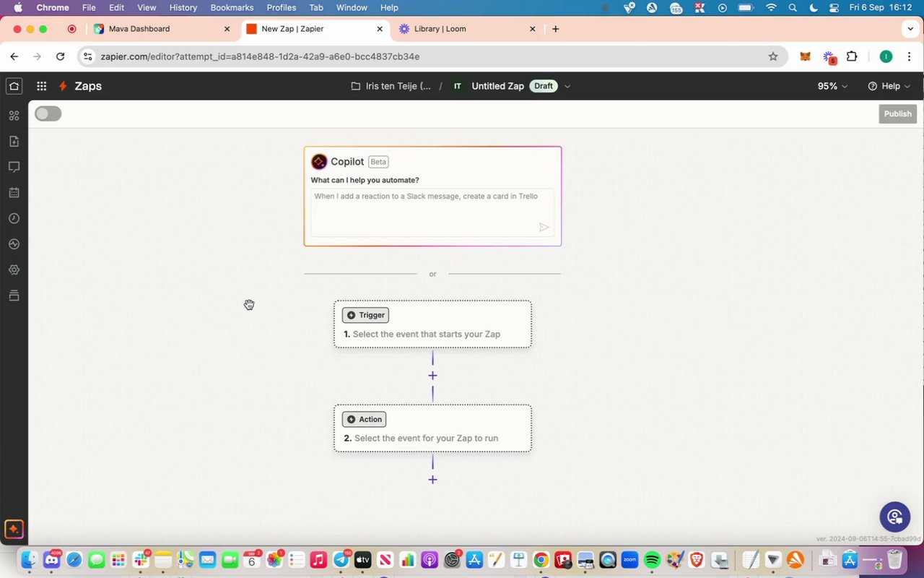Open the advanced settings gear icon
This screenshot has height=578, width=924.
click(14, 269)
